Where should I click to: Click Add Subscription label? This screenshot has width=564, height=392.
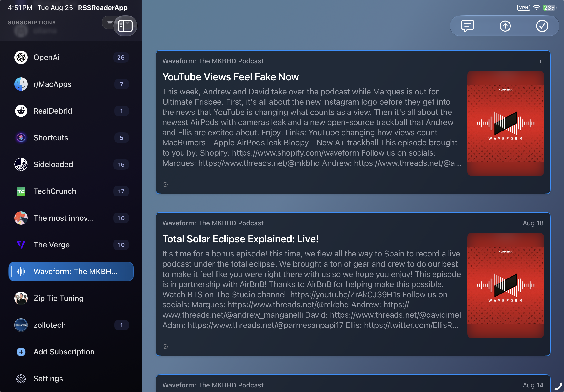pyautogui.click(x=64, y=352)
